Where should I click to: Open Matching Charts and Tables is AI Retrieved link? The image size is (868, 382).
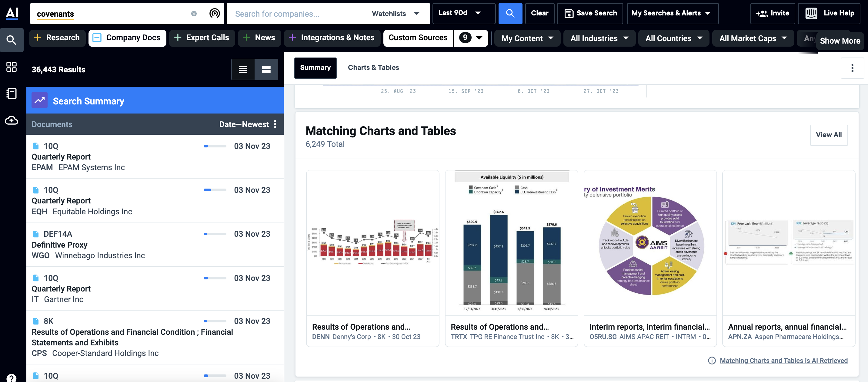coord(783,361)
